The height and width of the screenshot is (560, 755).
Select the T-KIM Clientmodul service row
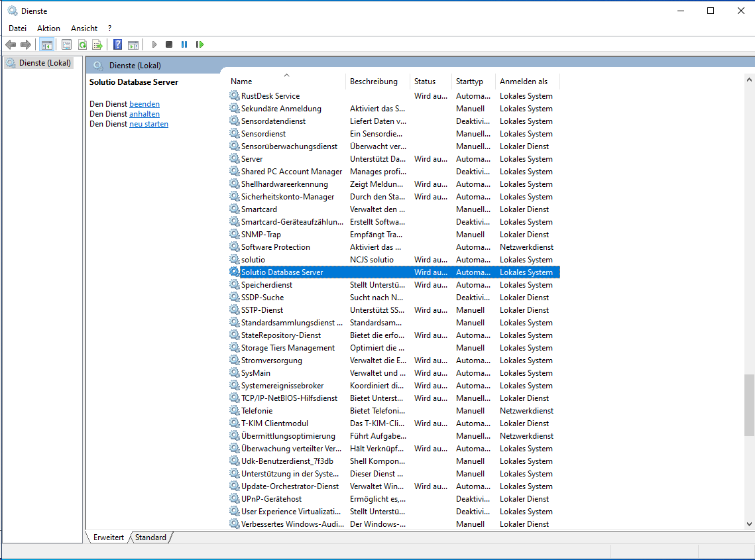point(274,423)
